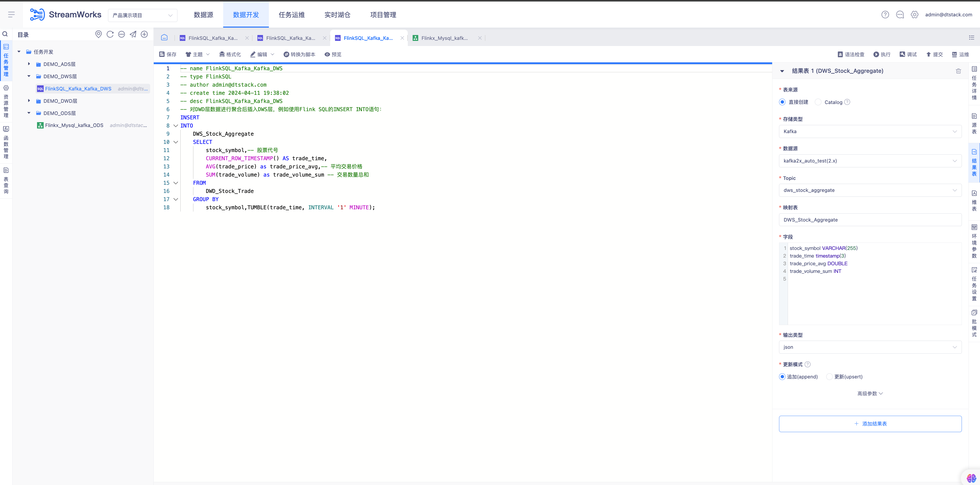Viewport: 980px width, 485px height.
Task: Open Flinkx_Mysql_kafka_ODS task in tree
Action: [x=74, y=125]
